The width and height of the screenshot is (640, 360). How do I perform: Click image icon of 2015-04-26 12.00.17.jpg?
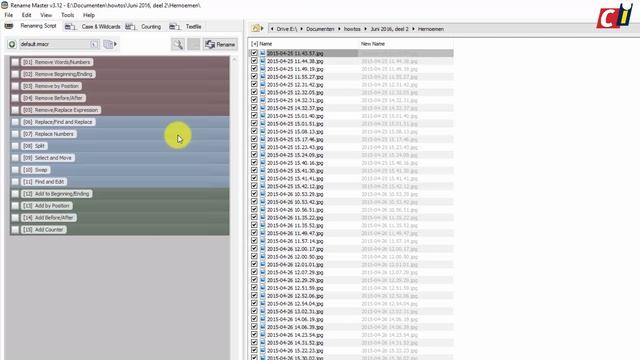coord(262,249)
